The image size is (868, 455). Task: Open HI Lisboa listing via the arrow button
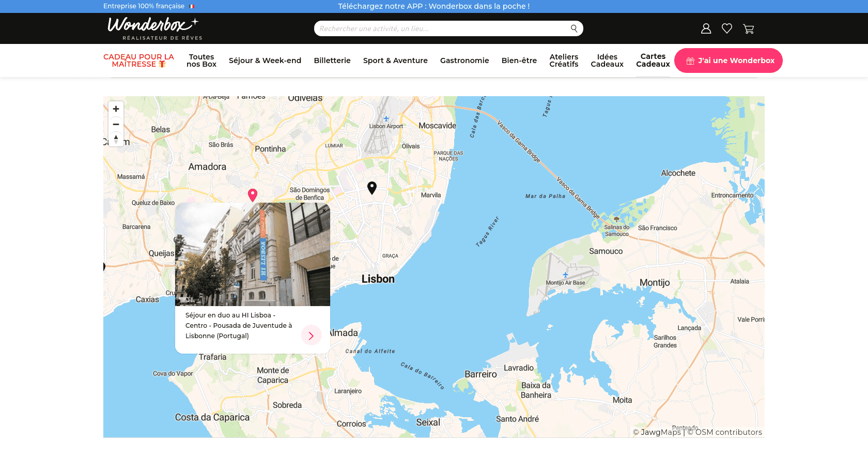(311, 336)
